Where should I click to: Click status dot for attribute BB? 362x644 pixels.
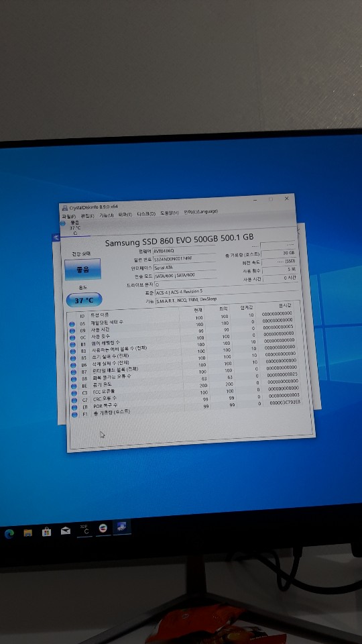[x=74, y=380]
